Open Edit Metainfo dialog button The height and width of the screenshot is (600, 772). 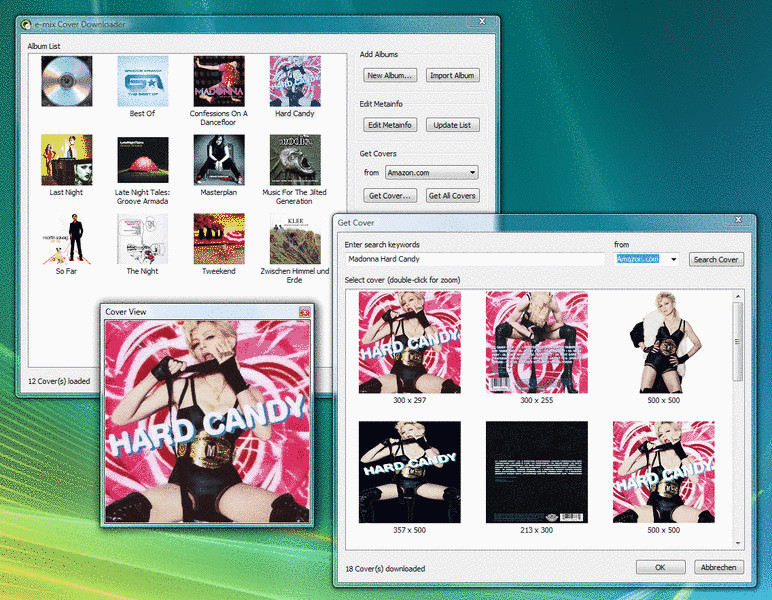(390, 125)
